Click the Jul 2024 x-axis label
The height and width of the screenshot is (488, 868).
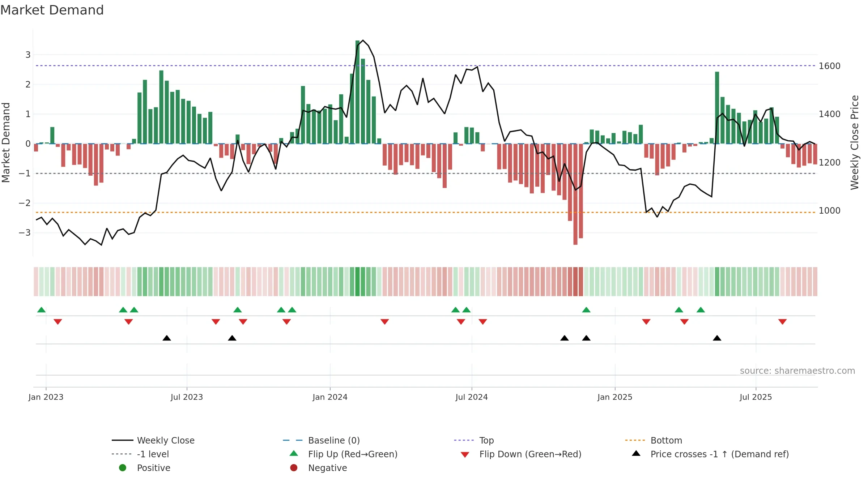click(472, 397)
